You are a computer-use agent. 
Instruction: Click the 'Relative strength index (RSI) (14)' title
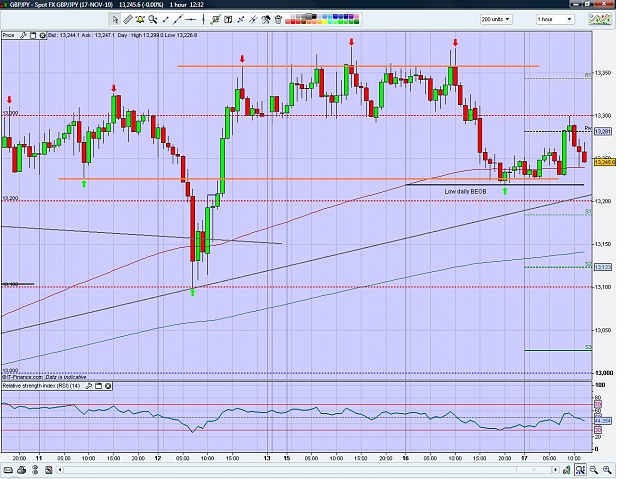pyautogui.click(x=42, y=386)
